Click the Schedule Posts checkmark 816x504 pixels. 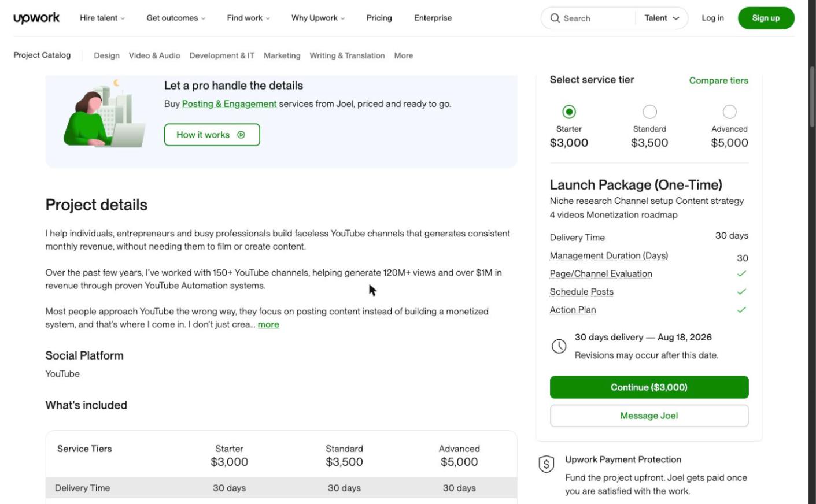pos(742,292)
